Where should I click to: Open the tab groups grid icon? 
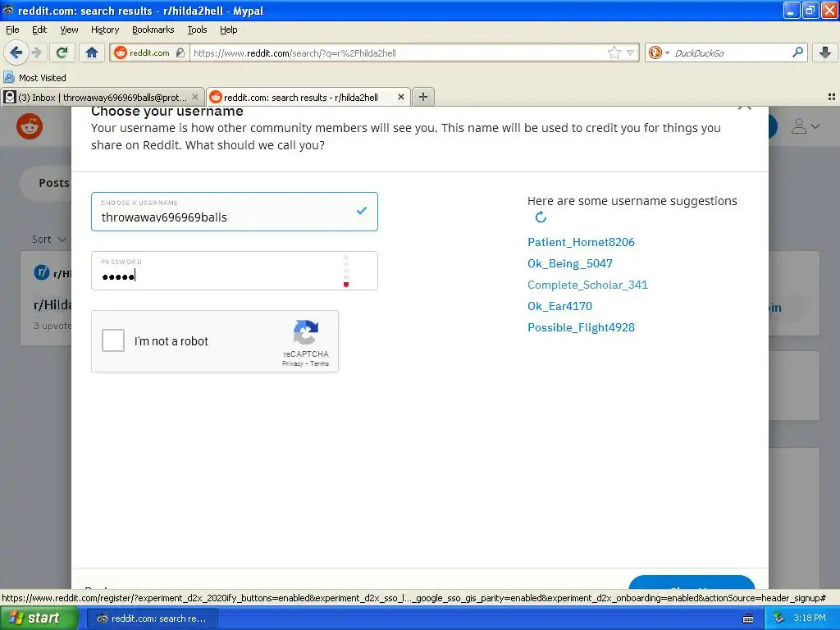click(832, 97)
